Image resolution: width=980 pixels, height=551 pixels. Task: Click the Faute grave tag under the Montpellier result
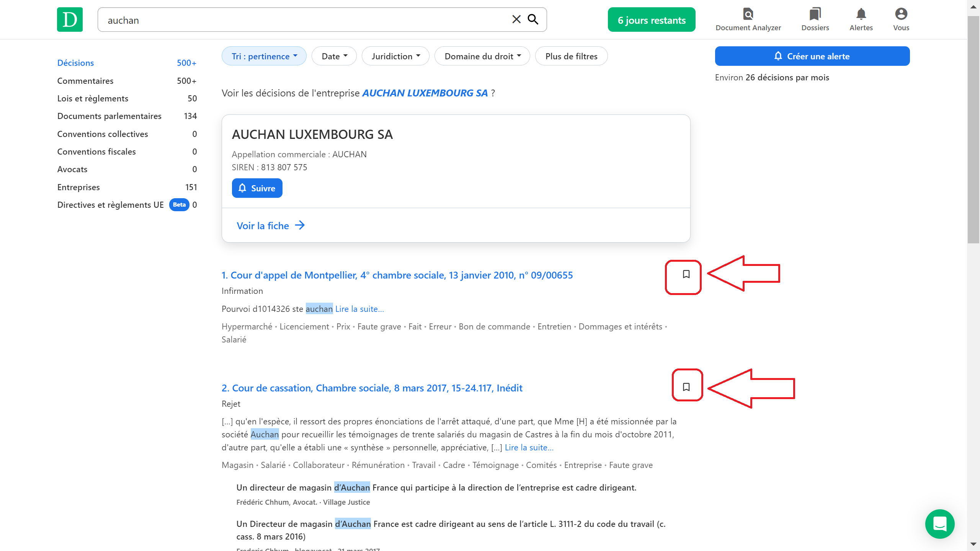[x=379, y=326]
